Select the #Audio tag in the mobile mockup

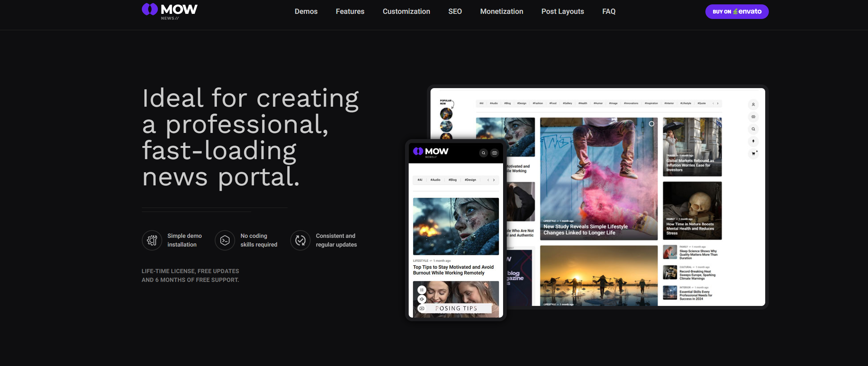(435, 180)
